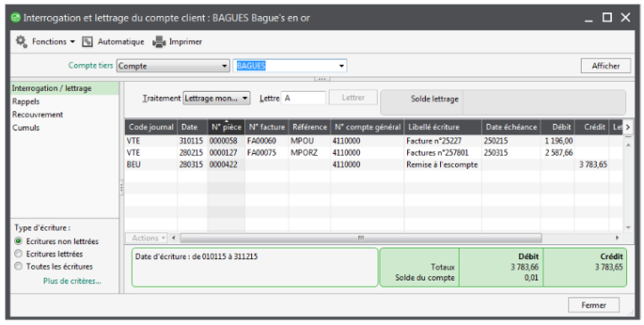Click reference cell MPORZ
The image size is (644, 325).
pos(305,152)
